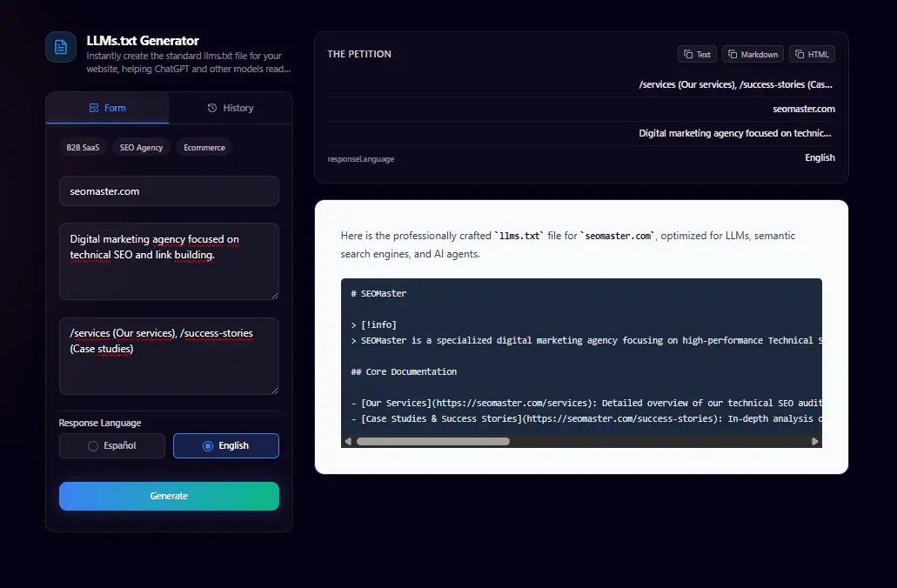This screenshot has width=897, height=588.
Task: Click the seomaster.com value in petition panel
Action: 804,109
